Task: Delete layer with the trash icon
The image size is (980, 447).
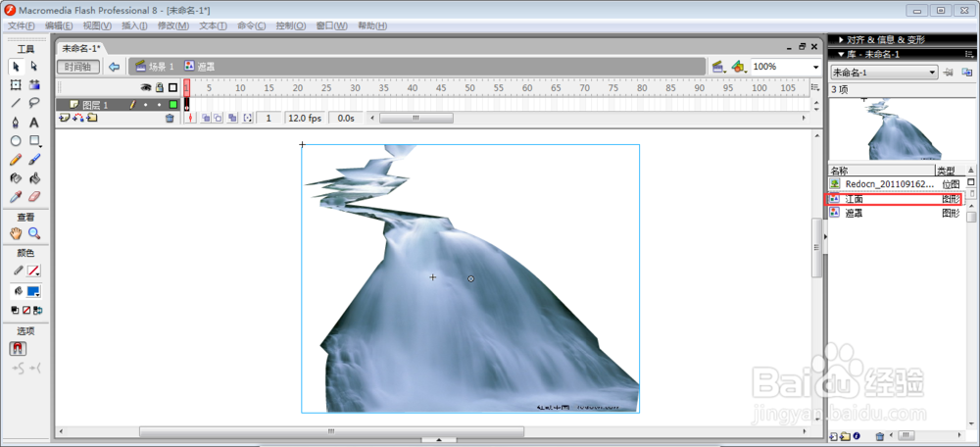Action: 170,119
